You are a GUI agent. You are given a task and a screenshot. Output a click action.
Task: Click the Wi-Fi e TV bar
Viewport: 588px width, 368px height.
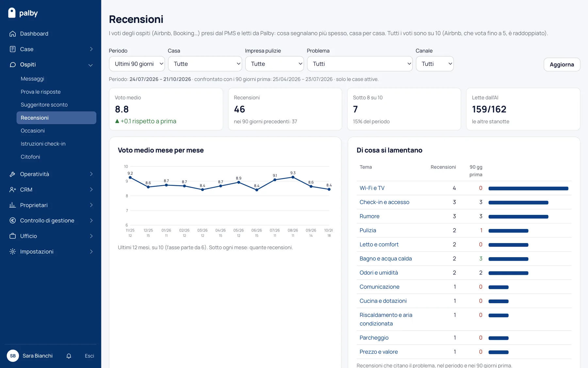click(528, 188)
